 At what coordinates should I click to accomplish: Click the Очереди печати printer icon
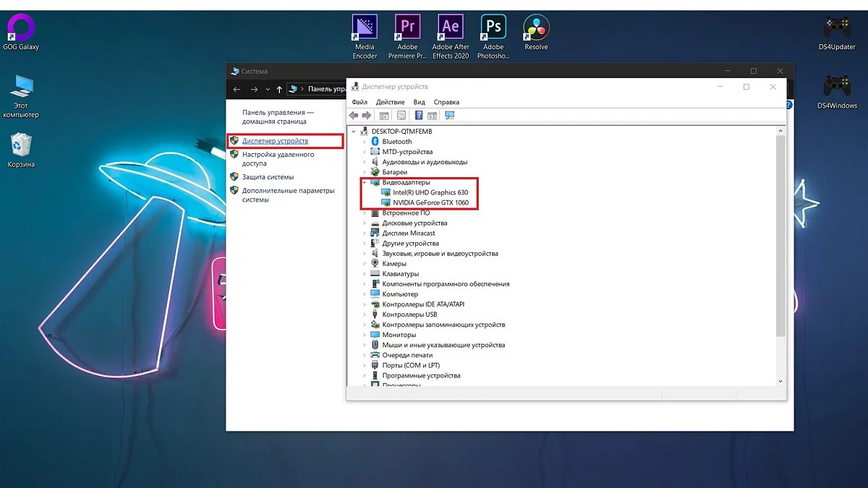point(375,355)
